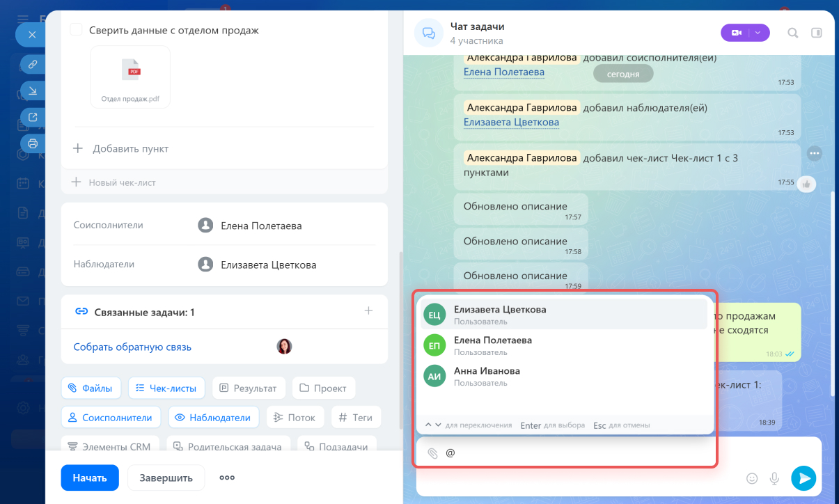This screenshot has height=504, width=839.
Task: Click the Начать button
Action: [90, 478]
